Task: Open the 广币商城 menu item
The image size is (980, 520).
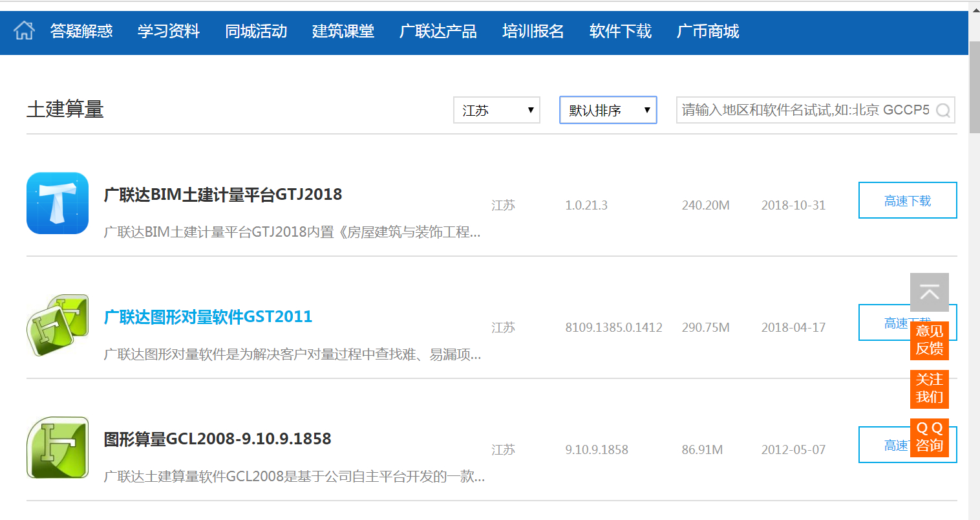Action: [708, 31]
